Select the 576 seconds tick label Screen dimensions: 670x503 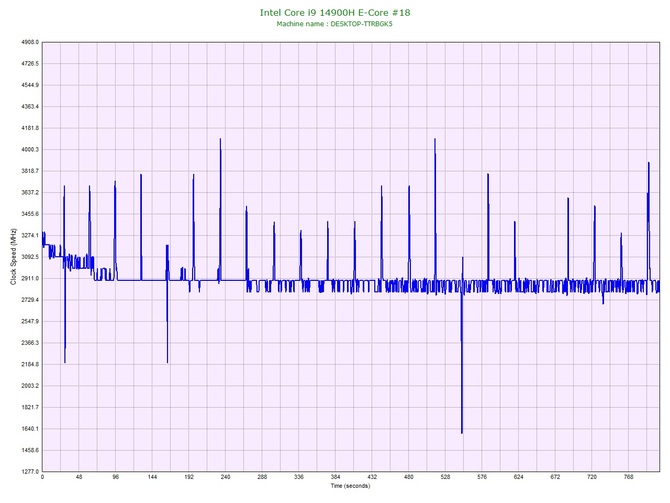pyautogui.click(x=482, y=477)
